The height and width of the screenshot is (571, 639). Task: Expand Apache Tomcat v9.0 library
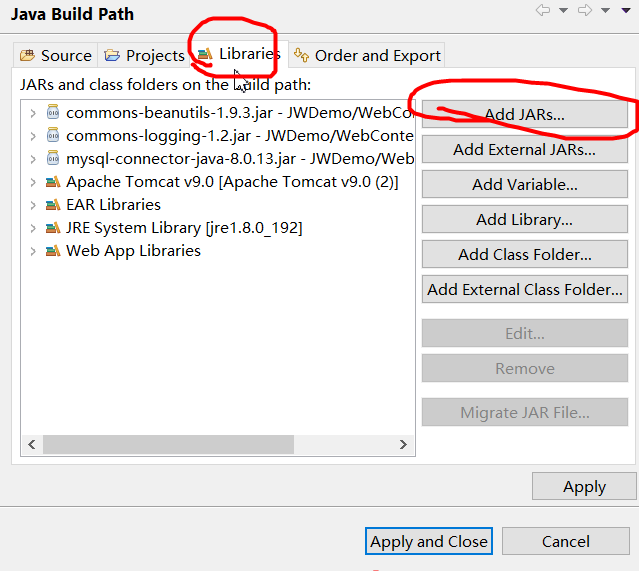33,182
